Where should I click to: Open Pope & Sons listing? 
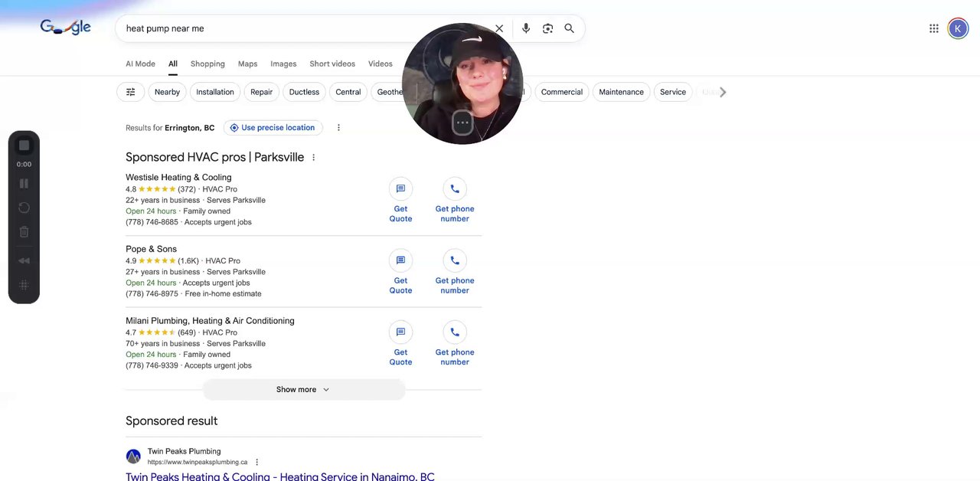tap(151, 250)
